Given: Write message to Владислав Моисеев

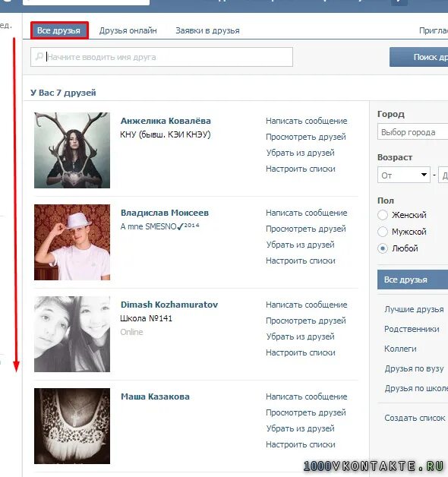Looking at the screenshot, I should pyautogui.click(x=306, y=213).
